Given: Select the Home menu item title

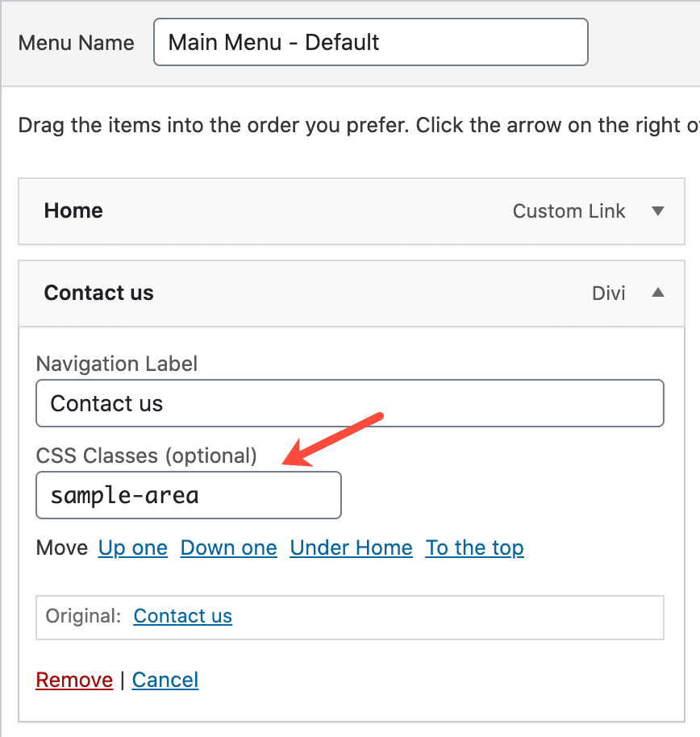Looking at the screenshot, I should (73, 211).
